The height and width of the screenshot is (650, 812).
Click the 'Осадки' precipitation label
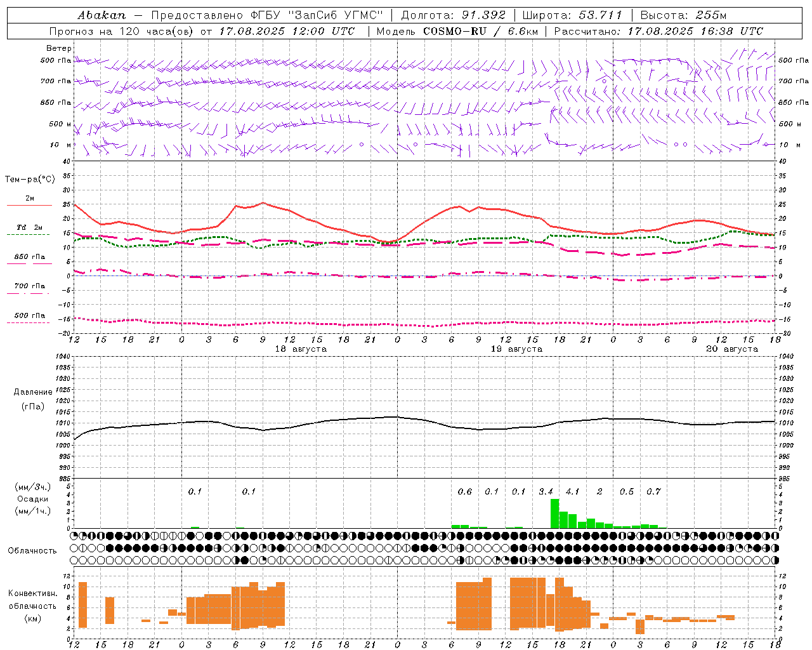point(33,499)
